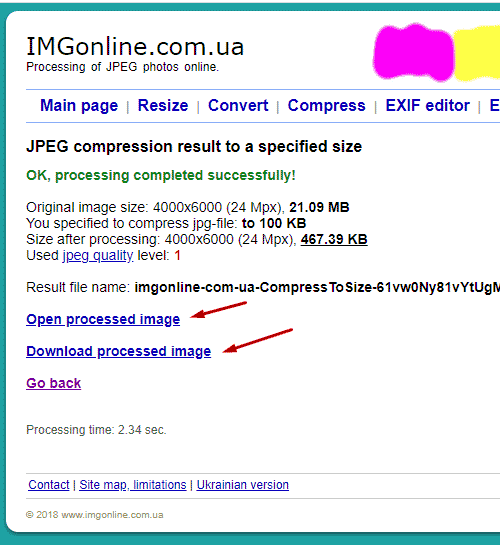Click the magenta painted blob in the header
This screenshot has height=545, width=500.
pyautogui.click(x=413, y=52)
